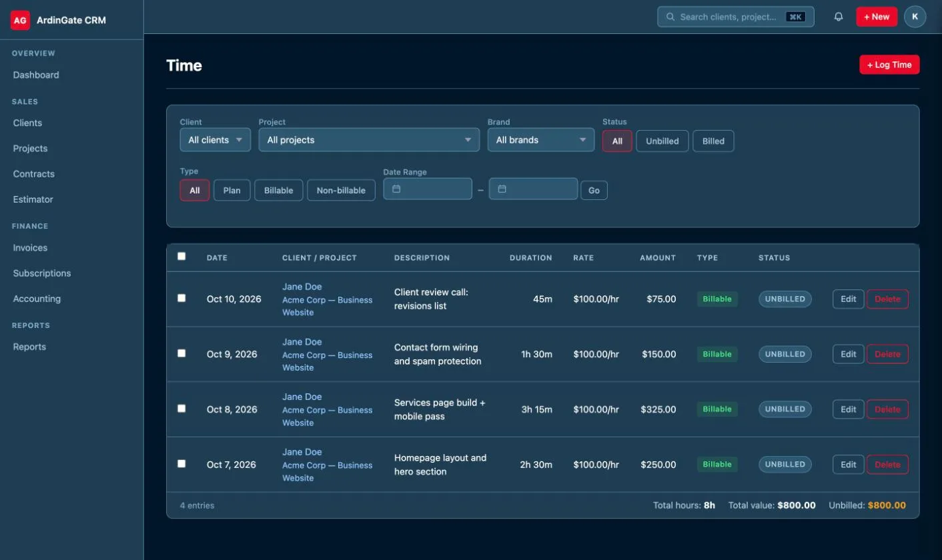Filter type by Non-billable
The image size is (942, 560).
click(x=341, y=190)
